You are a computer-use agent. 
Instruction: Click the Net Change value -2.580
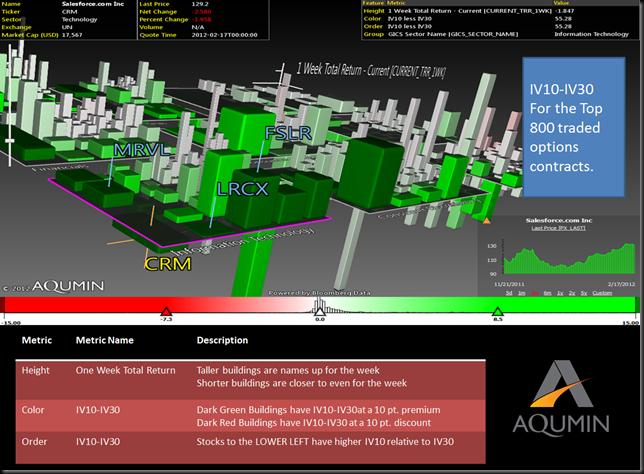201,12
